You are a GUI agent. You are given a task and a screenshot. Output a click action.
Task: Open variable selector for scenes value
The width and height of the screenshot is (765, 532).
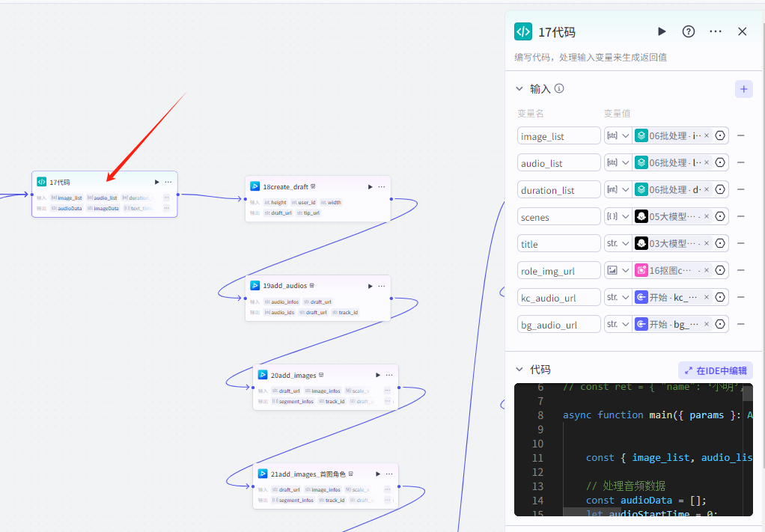720,217
